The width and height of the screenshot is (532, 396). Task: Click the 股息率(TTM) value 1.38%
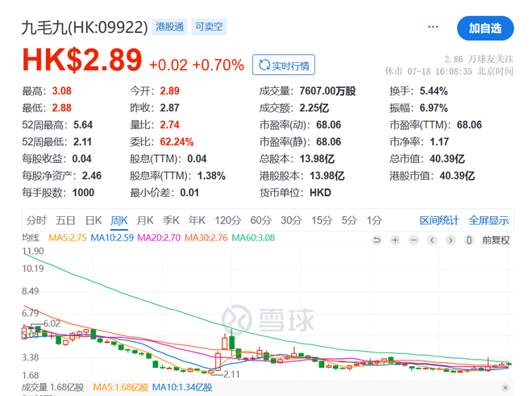[x=211, y=176]
